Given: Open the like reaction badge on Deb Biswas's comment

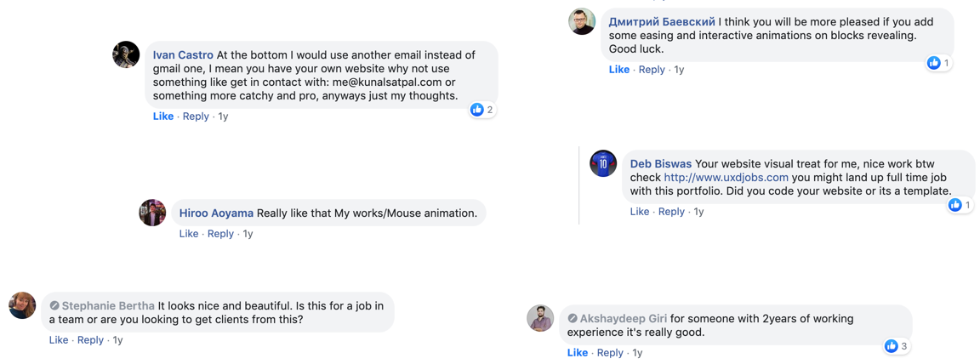Looking at the screenshot, I should point(960,205).
